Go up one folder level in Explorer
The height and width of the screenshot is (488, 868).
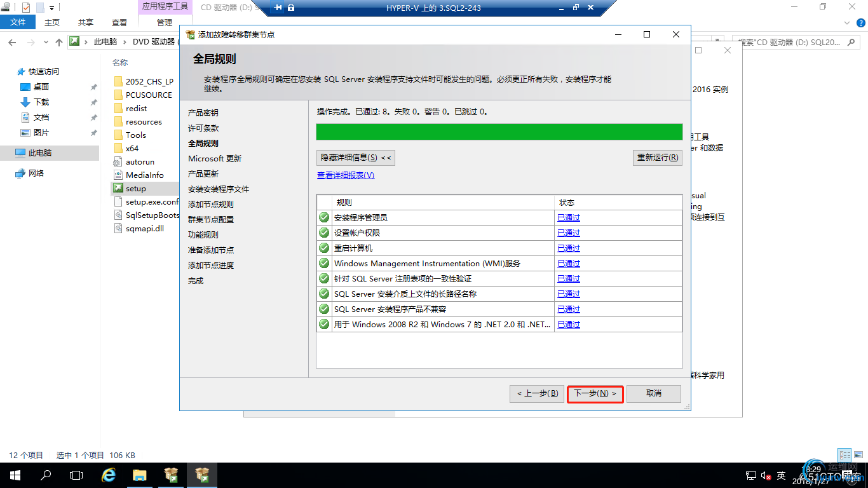(x=59, y=42)
